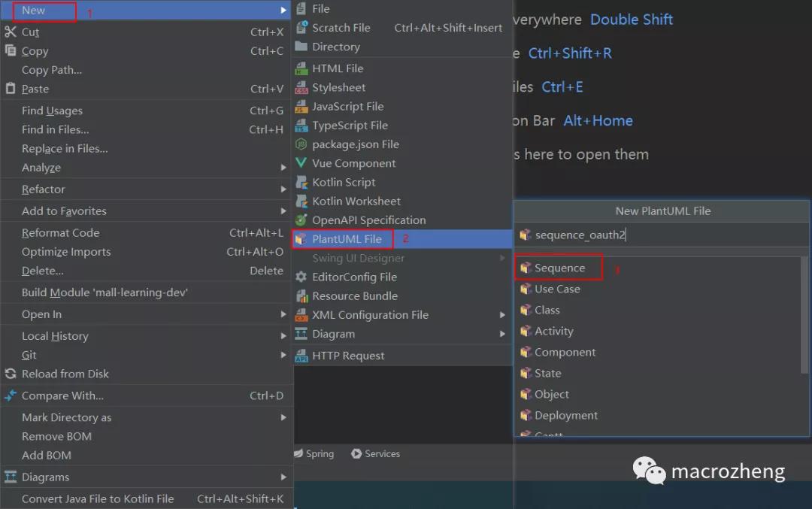Click the Ctrl+Shift+R shortcut hint
Viewport: 812px width, 509px height.
coord(570,53)
